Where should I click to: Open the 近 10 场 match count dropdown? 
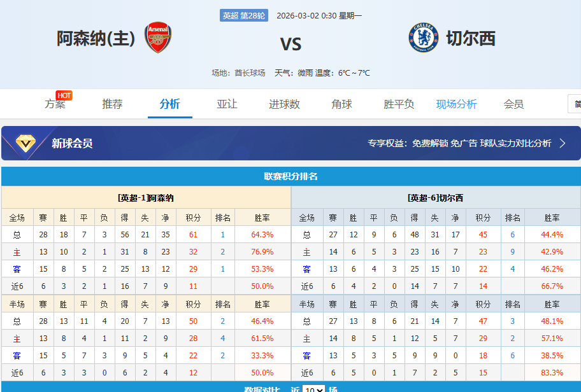click(313, 389)
